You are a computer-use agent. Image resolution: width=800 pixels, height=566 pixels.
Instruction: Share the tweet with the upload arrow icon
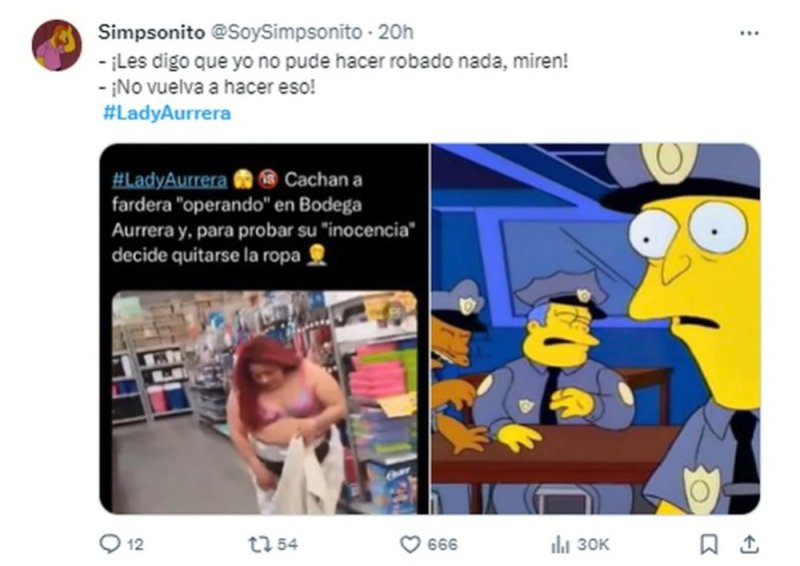(x=748, y=544)
